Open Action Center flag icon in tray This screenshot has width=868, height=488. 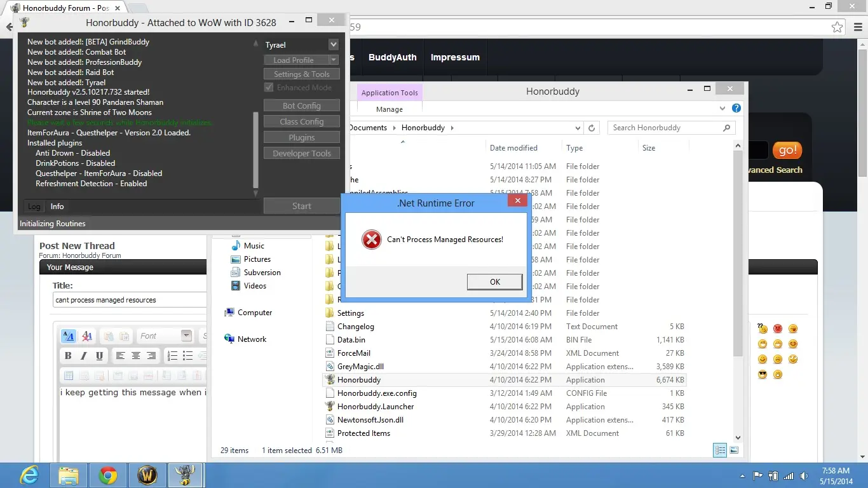758,475
